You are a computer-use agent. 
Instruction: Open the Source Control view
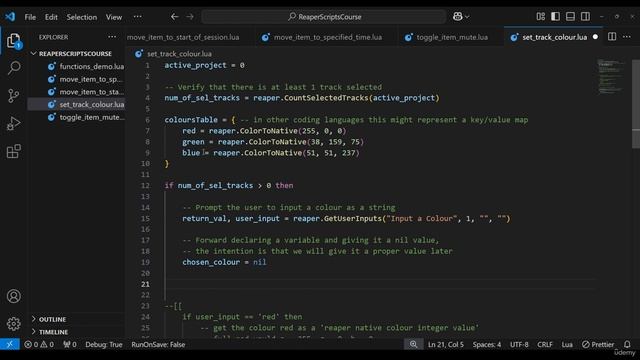pos(13,96)
